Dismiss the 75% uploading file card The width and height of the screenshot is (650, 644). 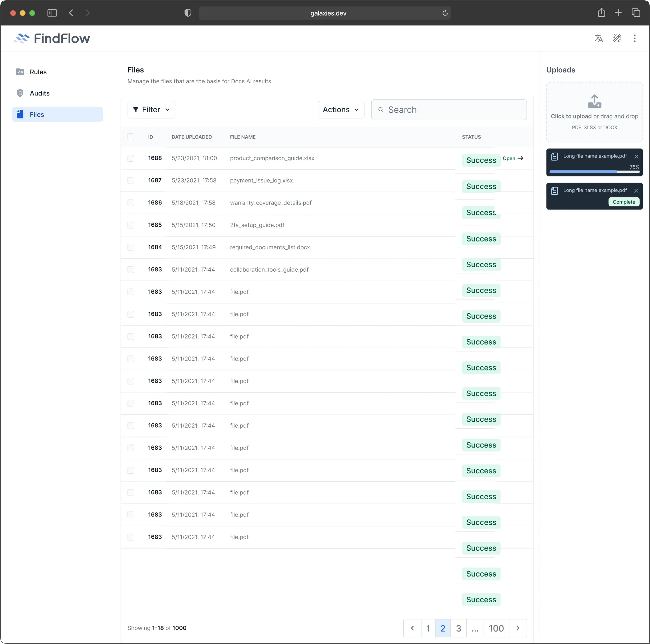636,156
